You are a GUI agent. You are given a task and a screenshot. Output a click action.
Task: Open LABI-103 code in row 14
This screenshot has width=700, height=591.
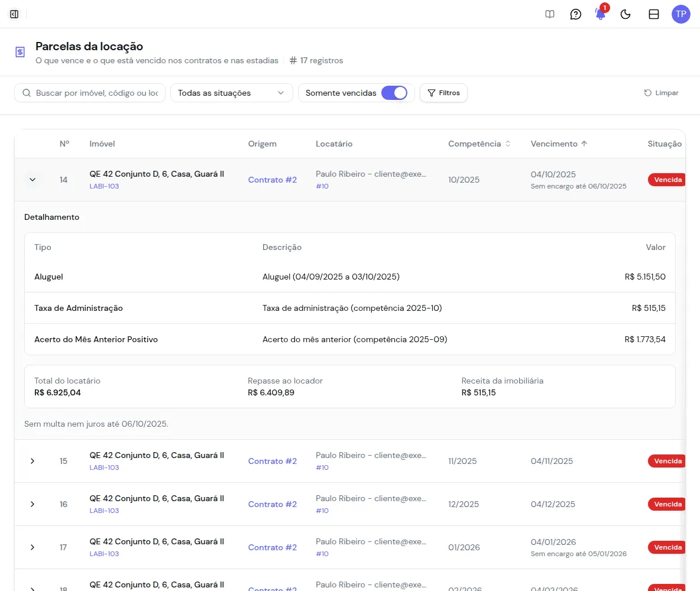pyautogui.click(x=104, y=186)
